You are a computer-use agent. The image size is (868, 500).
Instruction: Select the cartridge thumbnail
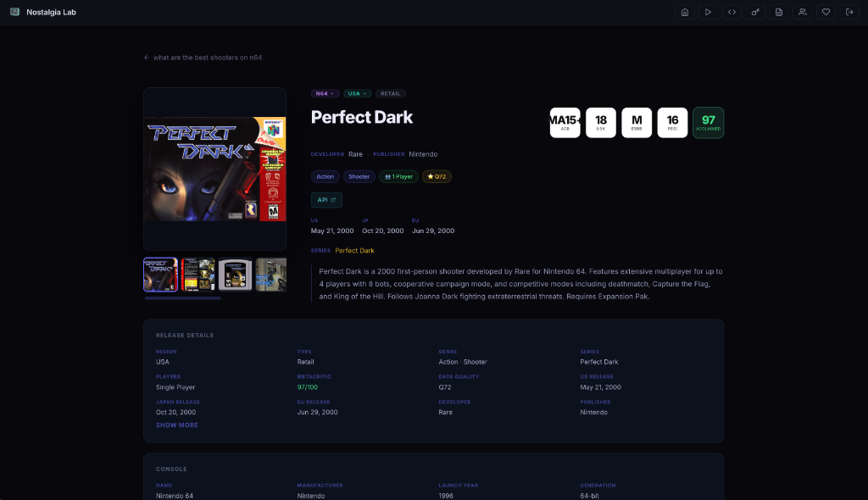pos(236,274)
